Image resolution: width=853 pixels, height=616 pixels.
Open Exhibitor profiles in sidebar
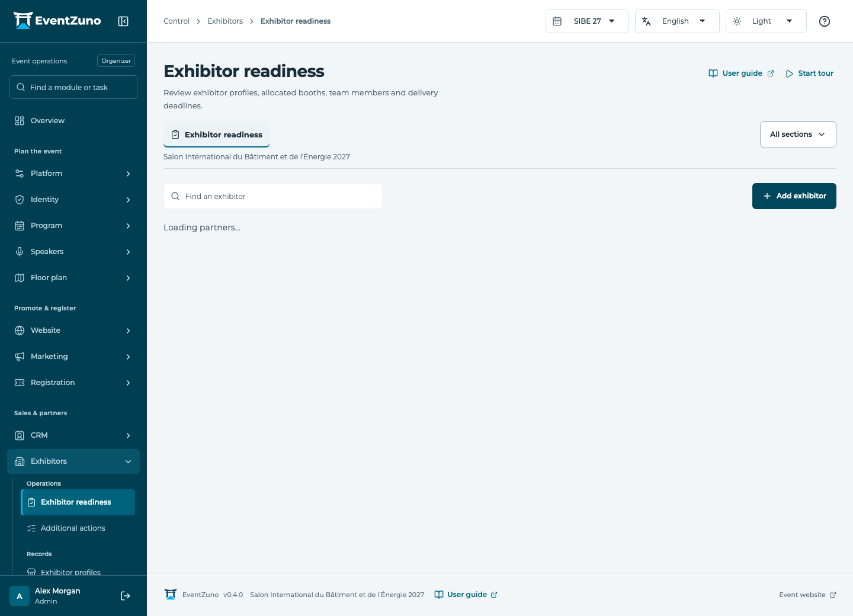click(x=78, y=571)
